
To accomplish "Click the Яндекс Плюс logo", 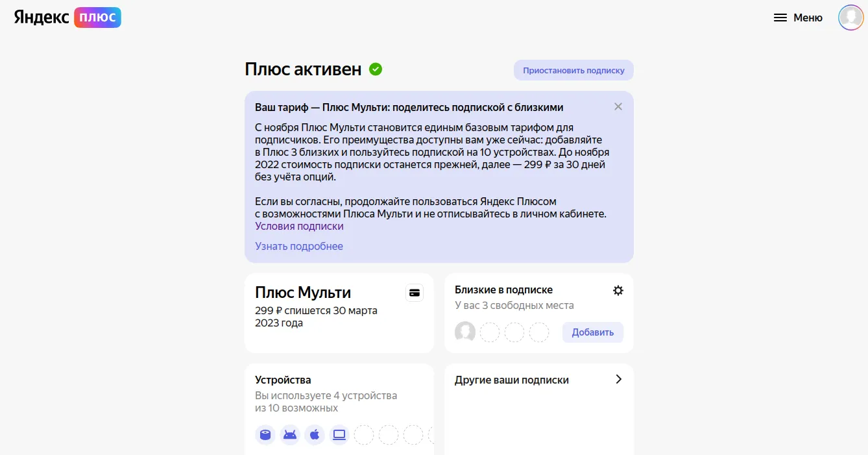I will point(67,18).
